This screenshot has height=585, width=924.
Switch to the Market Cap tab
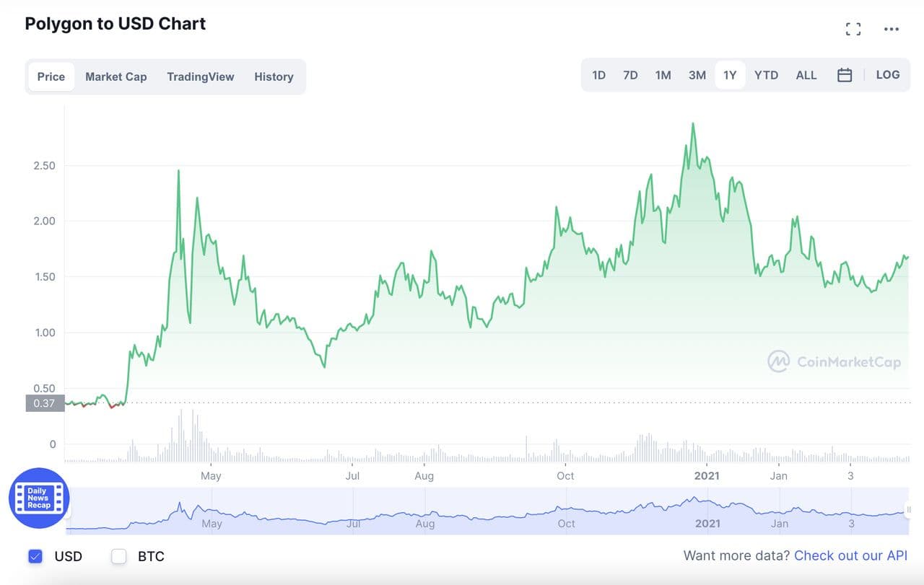(115, 76)
